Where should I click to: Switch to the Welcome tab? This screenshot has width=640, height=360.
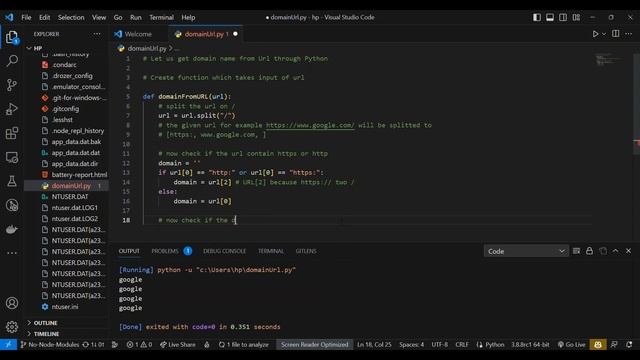point(138,34)
